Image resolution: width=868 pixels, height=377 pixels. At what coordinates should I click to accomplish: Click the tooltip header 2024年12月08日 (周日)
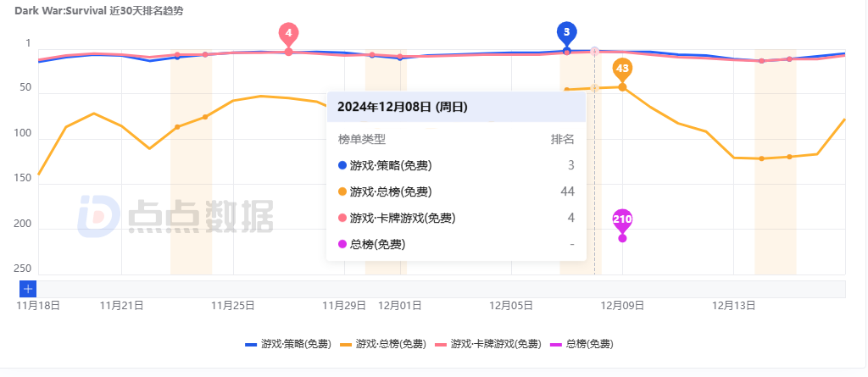pos(402,108)
